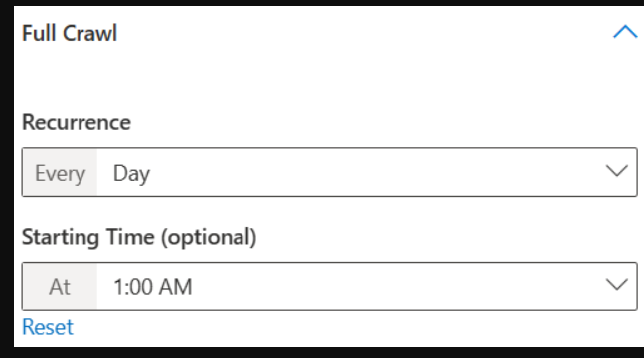Viewport: 644px width, 358px height.
Task: Select the 1:00 AM starting time value
Action: (x=153, y=286)
